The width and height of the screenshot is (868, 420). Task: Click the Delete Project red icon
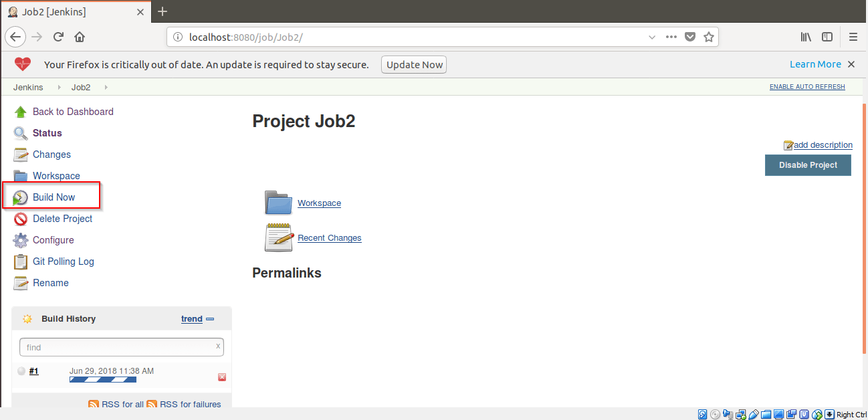[20, 219]
